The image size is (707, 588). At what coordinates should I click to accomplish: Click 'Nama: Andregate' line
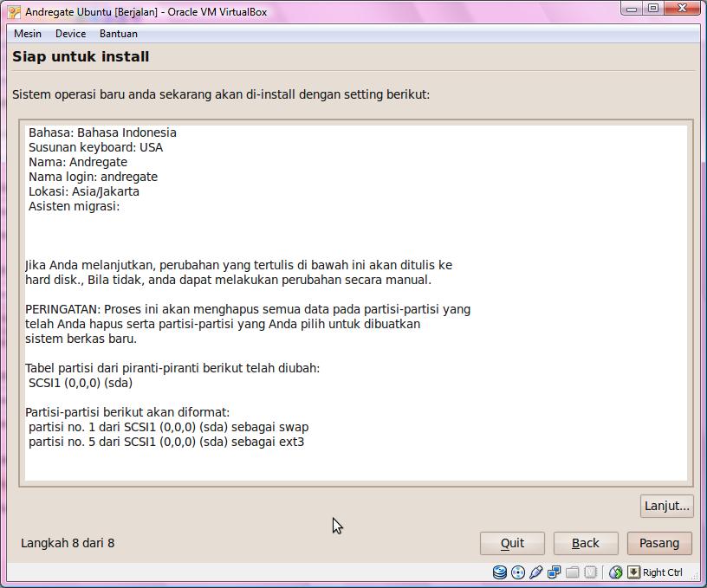78,162
